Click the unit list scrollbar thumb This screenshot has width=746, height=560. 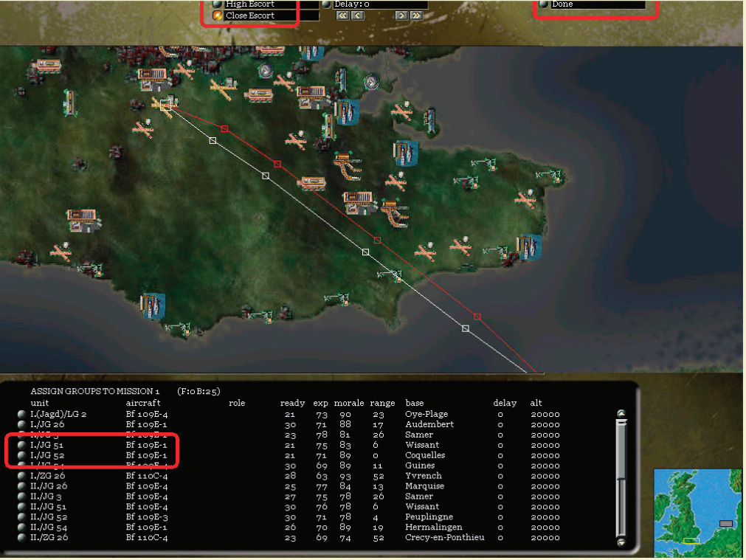pos(621,449)
